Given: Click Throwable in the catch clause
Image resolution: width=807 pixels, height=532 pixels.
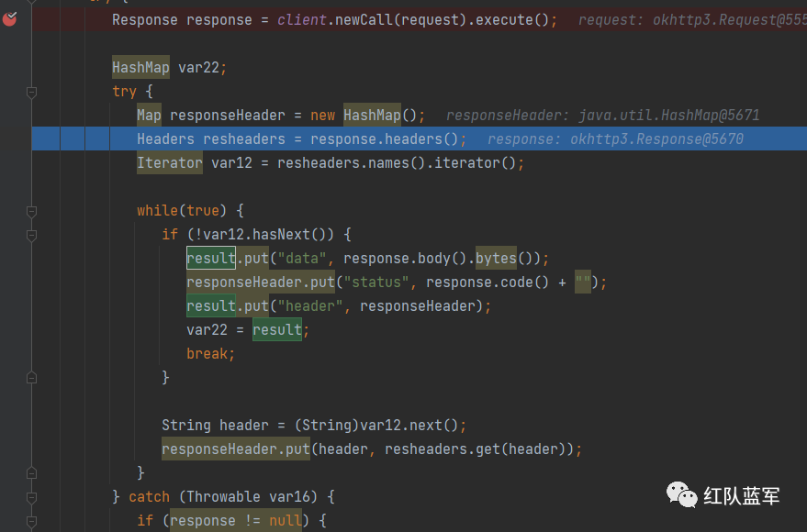Looking at the screenshot, I should click(x=223, y=497).
